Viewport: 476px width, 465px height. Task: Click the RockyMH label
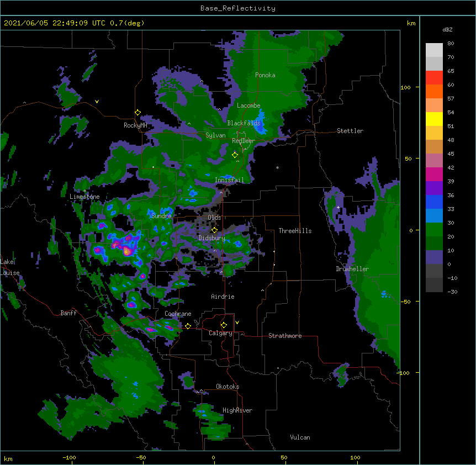pos(135,125)
